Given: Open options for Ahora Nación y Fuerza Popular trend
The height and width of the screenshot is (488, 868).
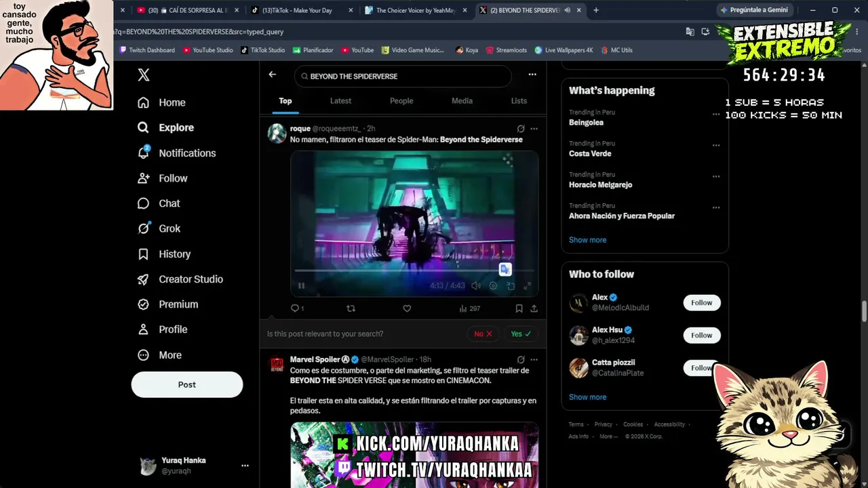Looking at the screenshot, I should pos(716,207).
